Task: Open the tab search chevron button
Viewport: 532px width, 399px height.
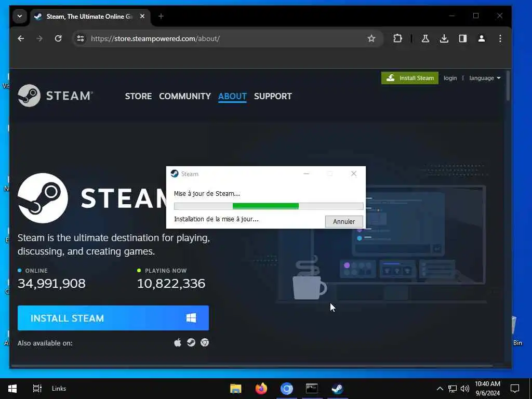Action: pyautogui.click(x=20, y=16)
